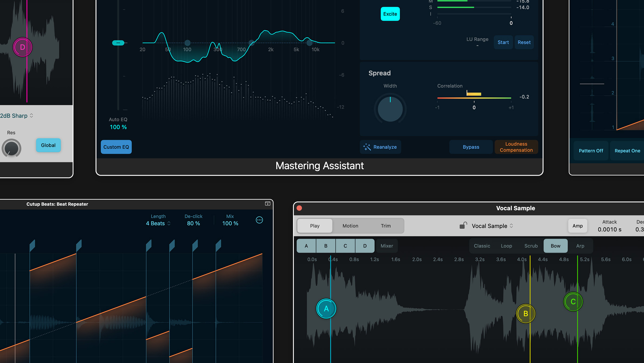Select the Scrub playback mode tab
The height and width of the screenshot is (363, 644).
click(x=531, y=246)
